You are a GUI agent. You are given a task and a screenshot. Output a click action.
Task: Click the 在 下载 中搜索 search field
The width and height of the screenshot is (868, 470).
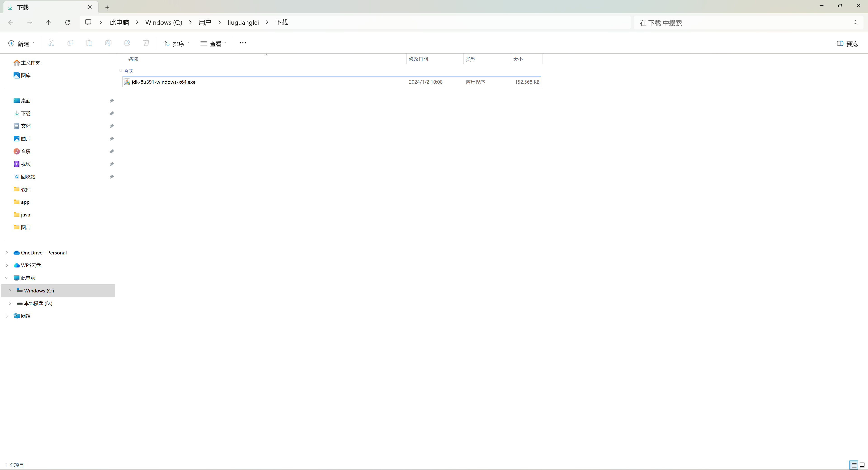[743, 23]
